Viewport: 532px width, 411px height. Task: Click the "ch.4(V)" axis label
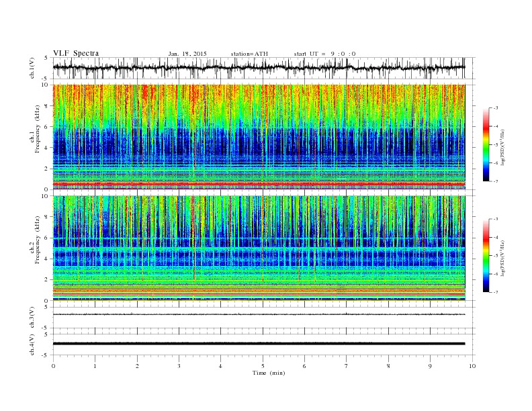pos(32,345)
